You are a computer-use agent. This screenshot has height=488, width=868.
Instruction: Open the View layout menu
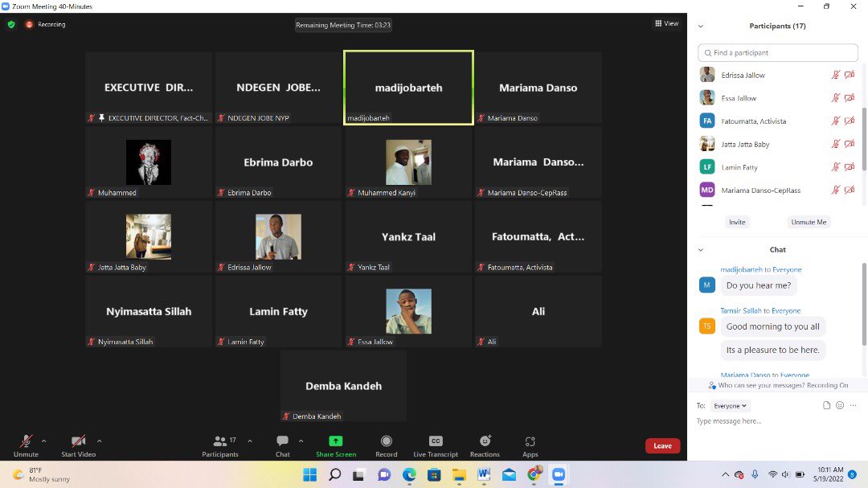pyautogui.click(x=666, y=23)
